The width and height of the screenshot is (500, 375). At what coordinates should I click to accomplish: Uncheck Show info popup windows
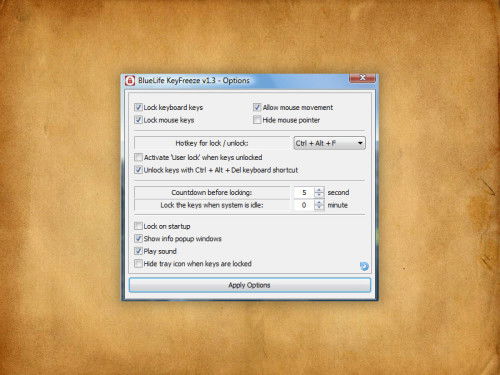(138, 239)
